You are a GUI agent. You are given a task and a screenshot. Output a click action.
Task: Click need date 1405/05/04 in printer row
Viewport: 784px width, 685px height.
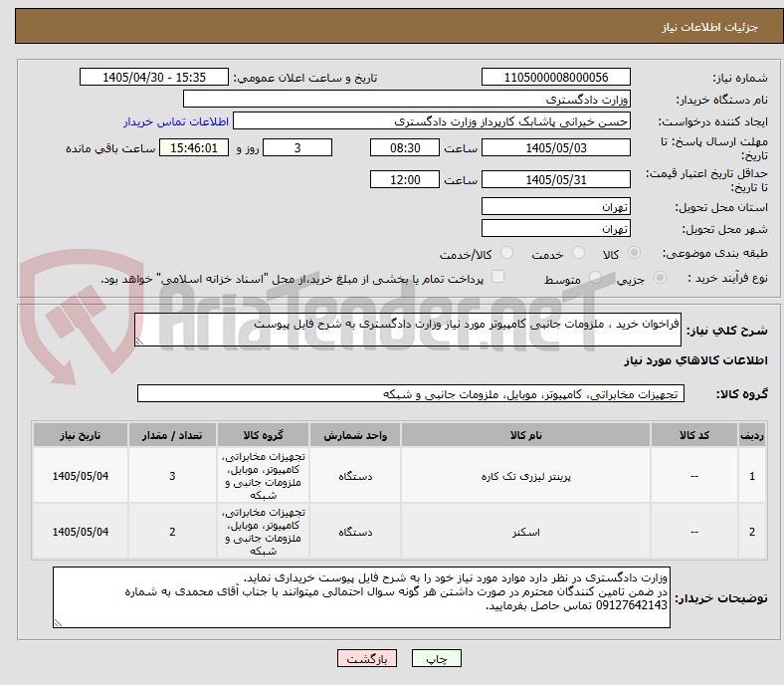click(80, 476)
